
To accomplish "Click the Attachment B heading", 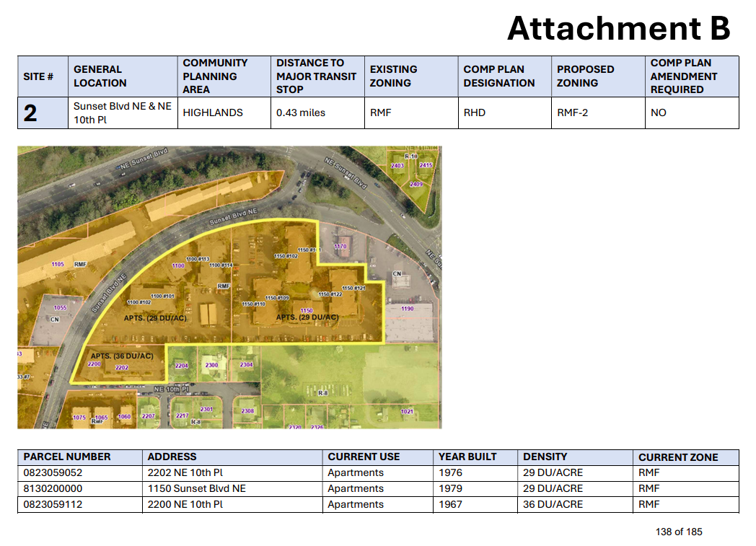I will coord(618,29).
